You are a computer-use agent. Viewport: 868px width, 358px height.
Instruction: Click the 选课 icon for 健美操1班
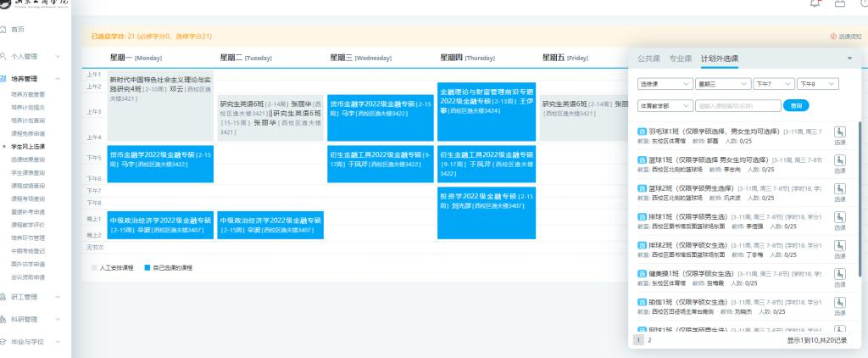pos(840,275)
